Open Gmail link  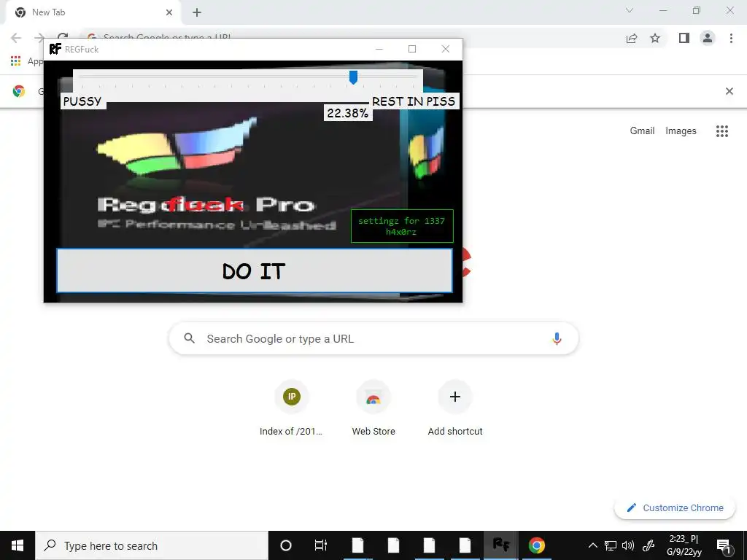(642, 131)
